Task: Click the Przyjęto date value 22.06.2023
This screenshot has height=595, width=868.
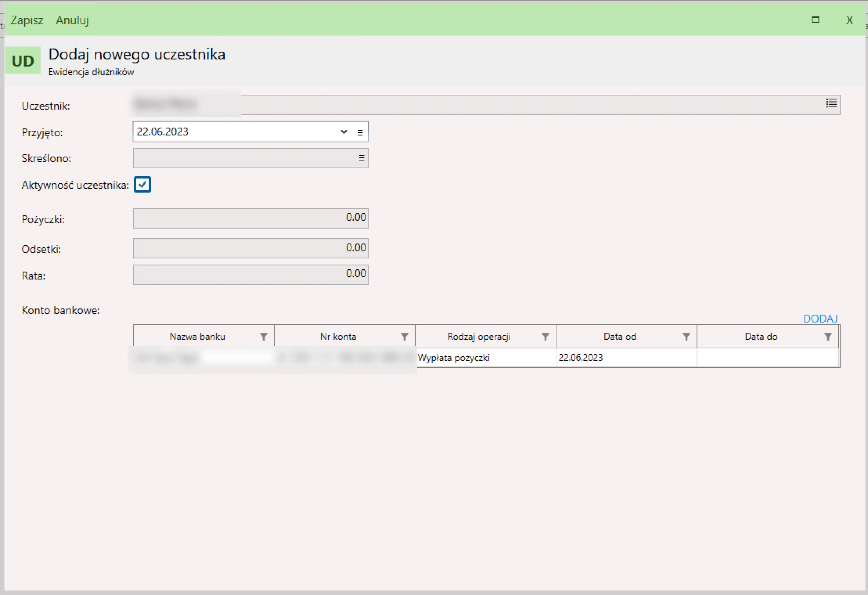Action: [x=163, y=132]
